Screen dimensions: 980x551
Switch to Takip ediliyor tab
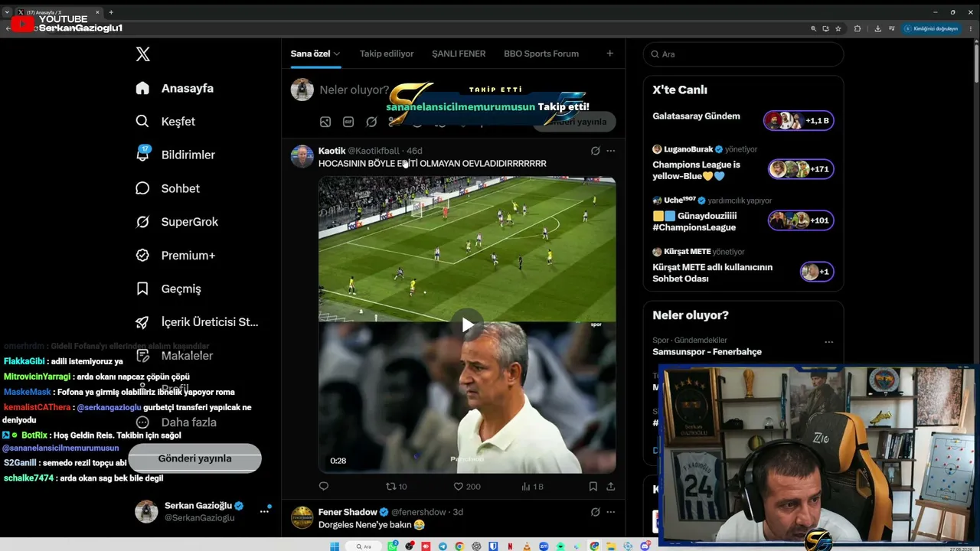click(387, 54)
